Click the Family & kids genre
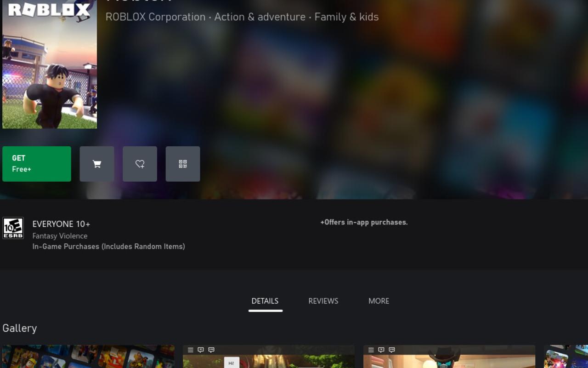 347,17
